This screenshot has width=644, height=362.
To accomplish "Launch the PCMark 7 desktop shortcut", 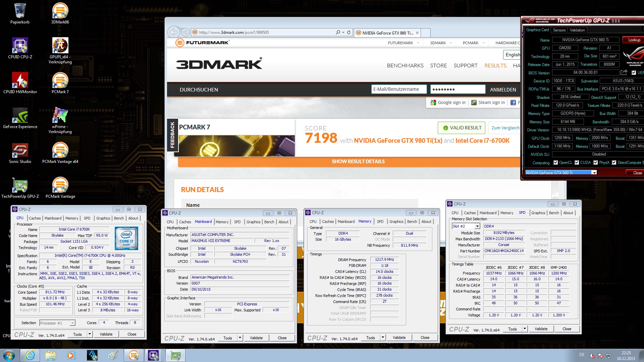I will pyautogui.click(x=60, y=80).
